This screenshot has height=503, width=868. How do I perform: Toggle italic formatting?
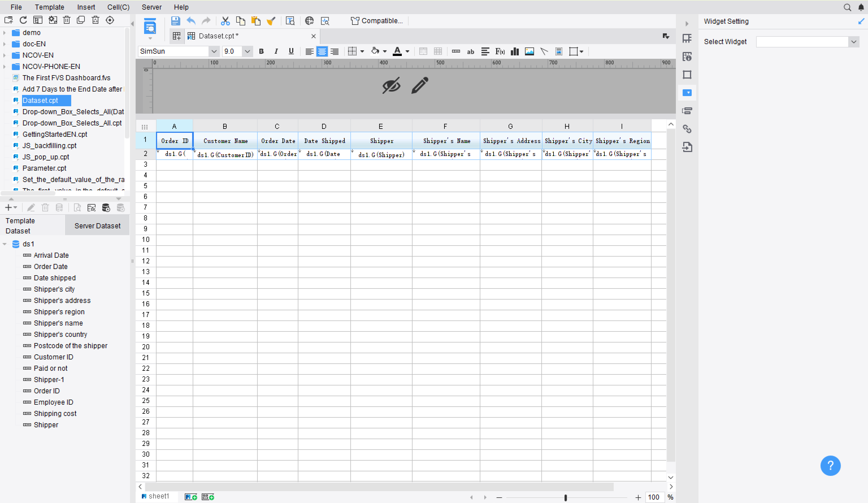pos(276,51)
